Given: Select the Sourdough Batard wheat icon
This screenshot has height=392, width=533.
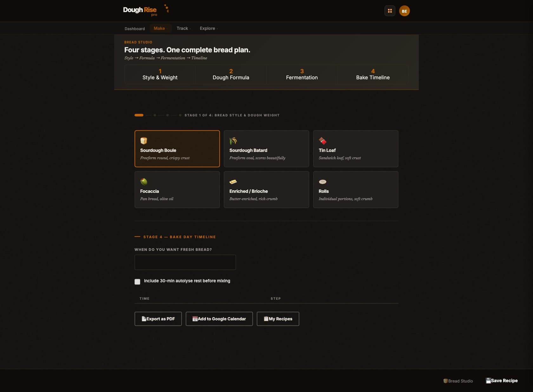Looking at the screenshot, I should (233, 140).
